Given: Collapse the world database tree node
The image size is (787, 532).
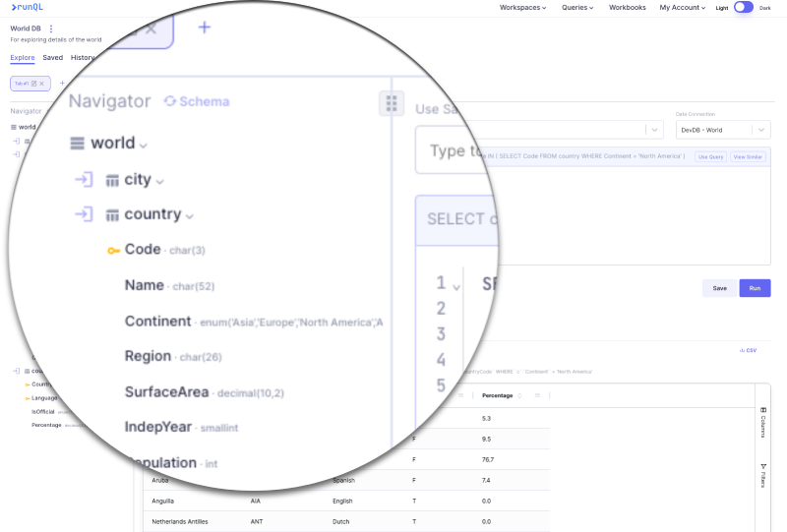Looking at the screenshot, I should coord(144,145).
